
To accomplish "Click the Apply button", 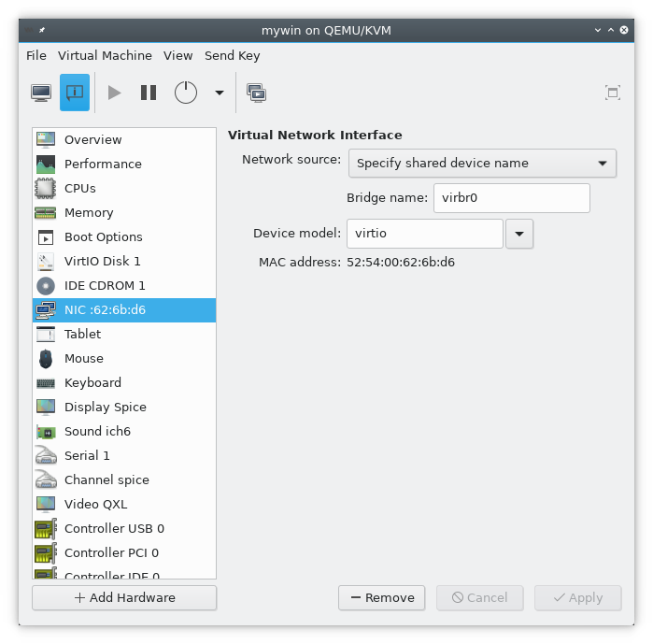I will [578, 598].
